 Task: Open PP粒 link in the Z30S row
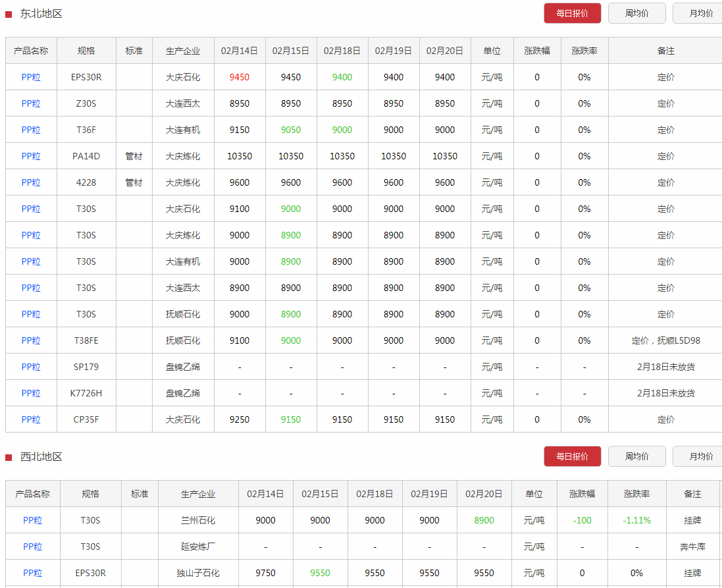click(x=31, y=103)
